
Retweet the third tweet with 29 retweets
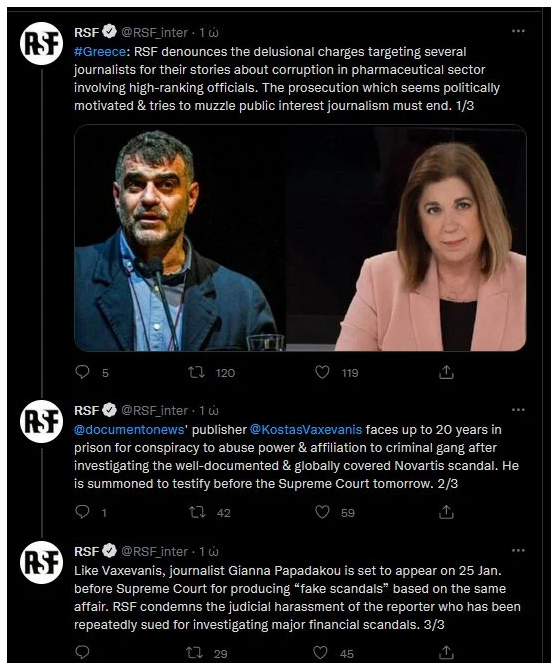tap(194, 653)
